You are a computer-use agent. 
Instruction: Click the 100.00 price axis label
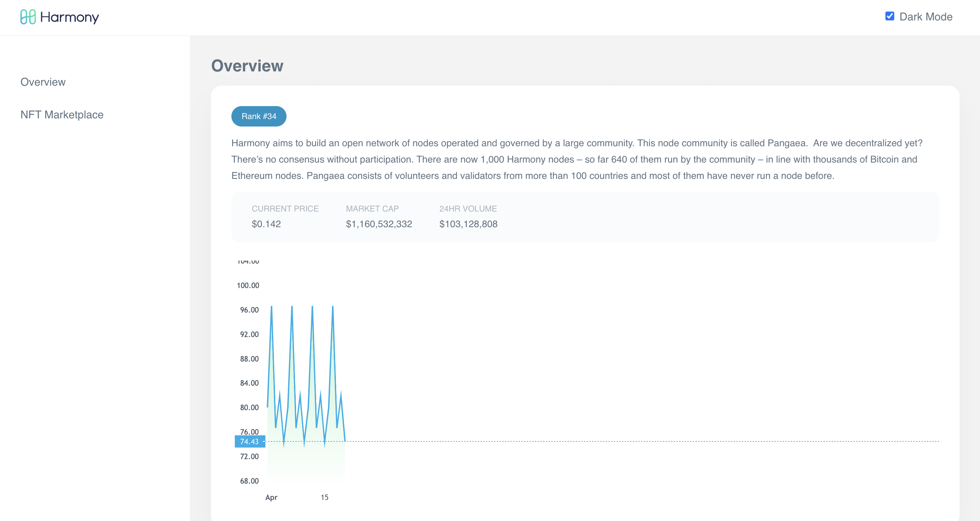click(x=248, y=285)
